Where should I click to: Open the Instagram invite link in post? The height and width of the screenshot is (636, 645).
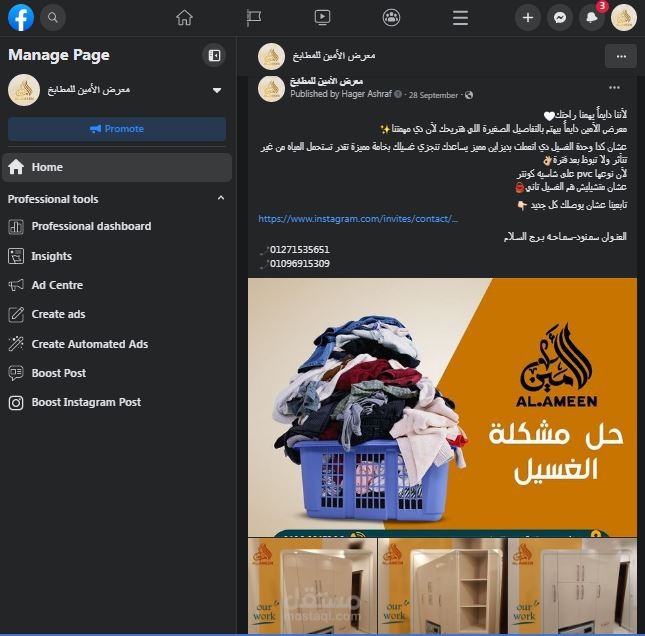358,219
